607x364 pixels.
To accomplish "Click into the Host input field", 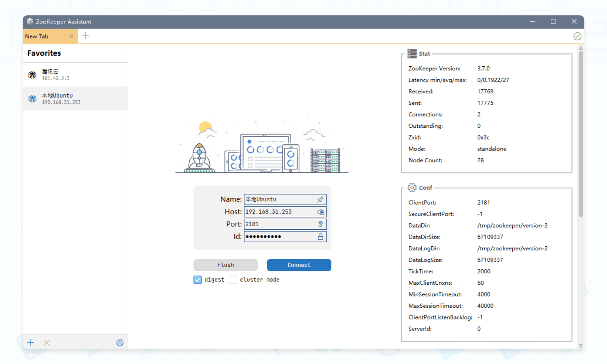I will click(x=279, y=212).
